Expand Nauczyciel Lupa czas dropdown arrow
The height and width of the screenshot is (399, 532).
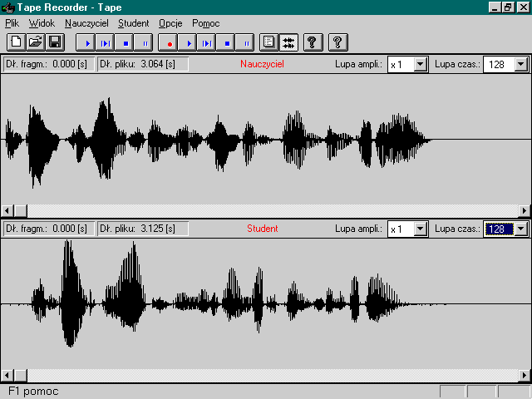coord(521,64)
